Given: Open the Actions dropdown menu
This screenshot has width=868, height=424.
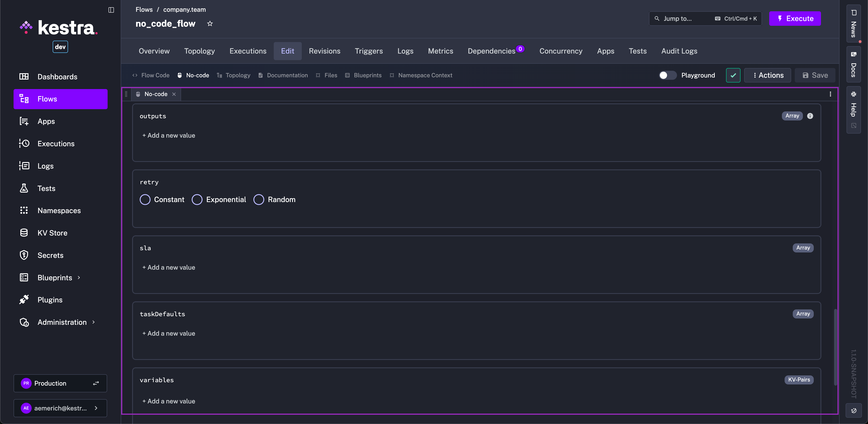Looking at the screenshot, I should coord(768,75).
